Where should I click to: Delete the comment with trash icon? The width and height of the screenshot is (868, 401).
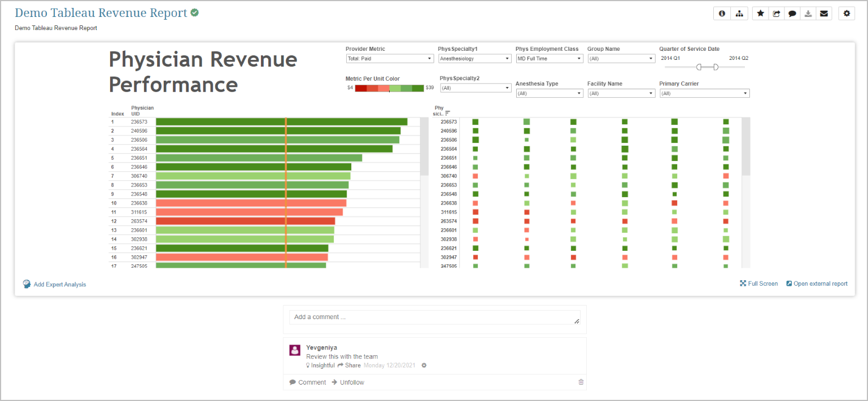[581, 382]
